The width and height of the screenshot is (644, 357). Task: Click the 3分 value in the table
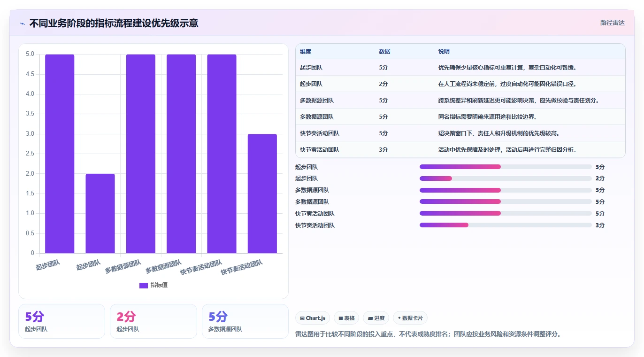383,150
